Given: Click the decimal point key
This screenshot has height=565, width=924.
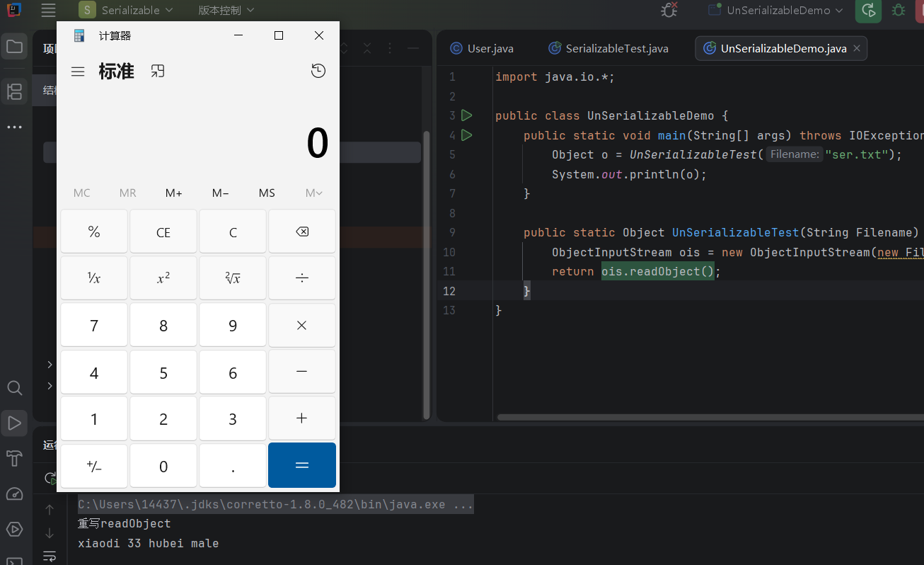Looking at the screenshot, I should 233,465.
